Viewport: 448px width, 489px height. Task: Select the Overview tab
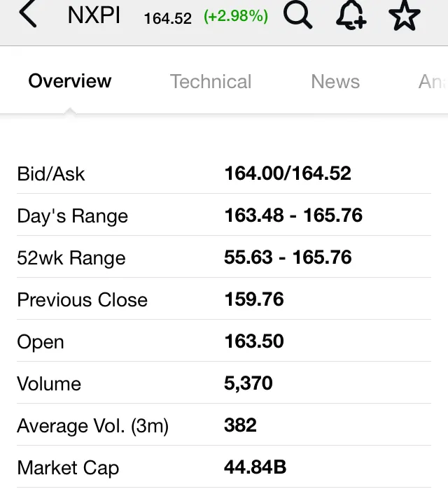tap(69, 81)
